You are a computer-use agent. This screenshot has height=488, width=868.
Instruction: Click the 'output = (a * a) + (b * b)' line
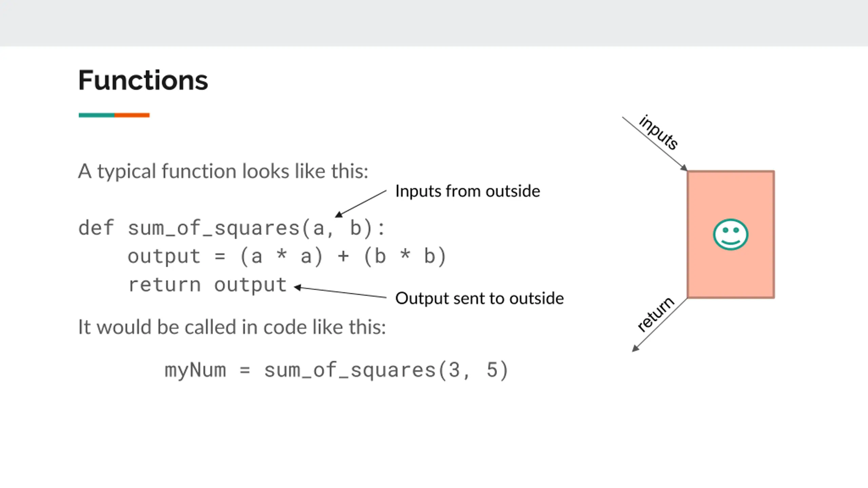287,257
